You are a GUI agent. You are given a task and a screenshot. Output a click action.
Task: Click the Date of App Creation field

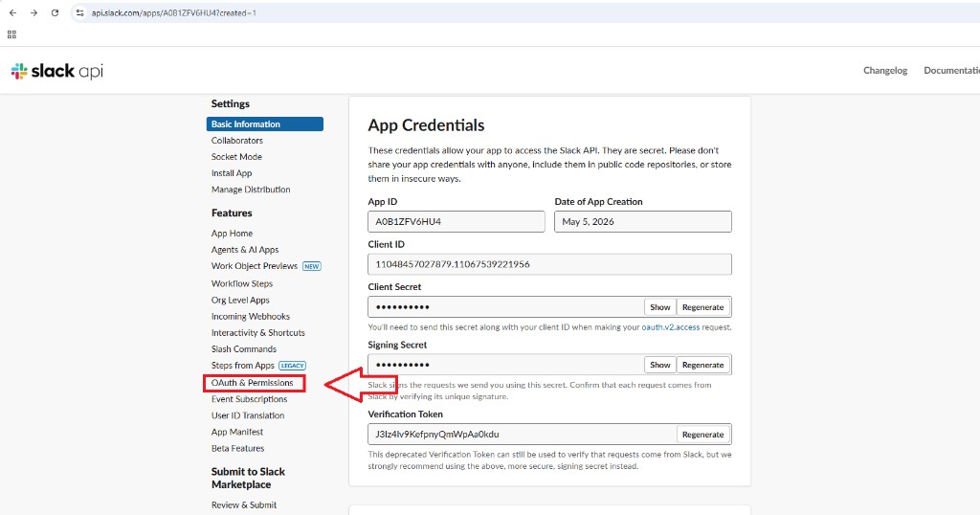coord(642,221)
